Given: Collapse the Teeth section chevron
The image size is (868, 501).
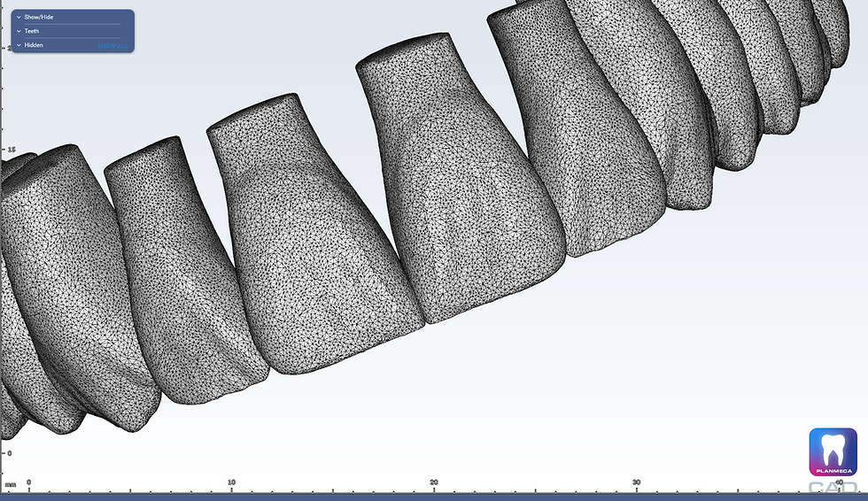Looking at the screenshot, I should coord(19,31).
